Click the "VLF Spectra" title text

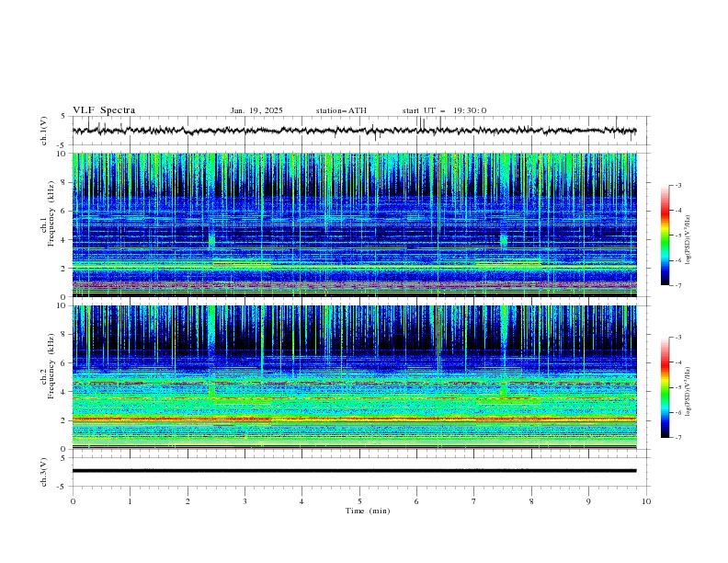(x=104, y=110)
